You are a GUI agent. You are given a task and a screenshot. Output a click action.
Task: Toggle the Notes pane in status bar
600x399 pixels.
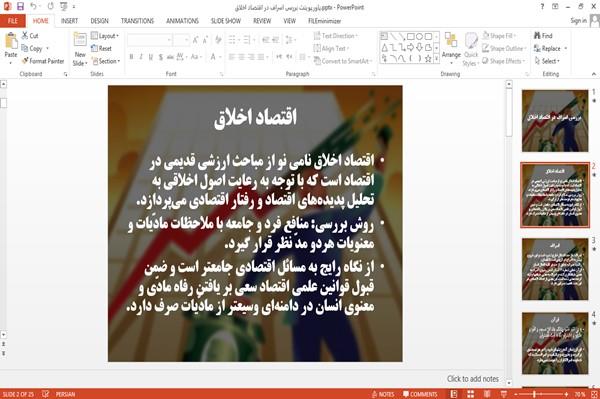click(383, 394)
